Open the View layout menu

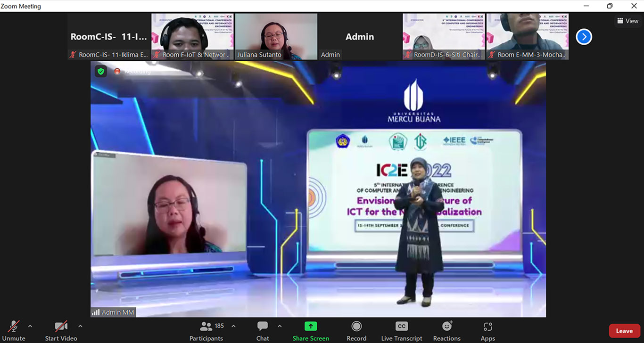point(627,21)
